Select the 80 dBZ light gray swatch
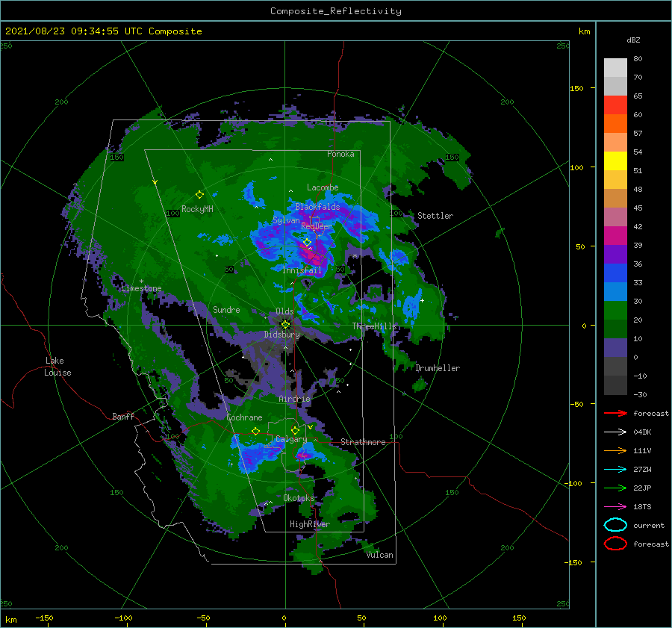 (615, 67)
